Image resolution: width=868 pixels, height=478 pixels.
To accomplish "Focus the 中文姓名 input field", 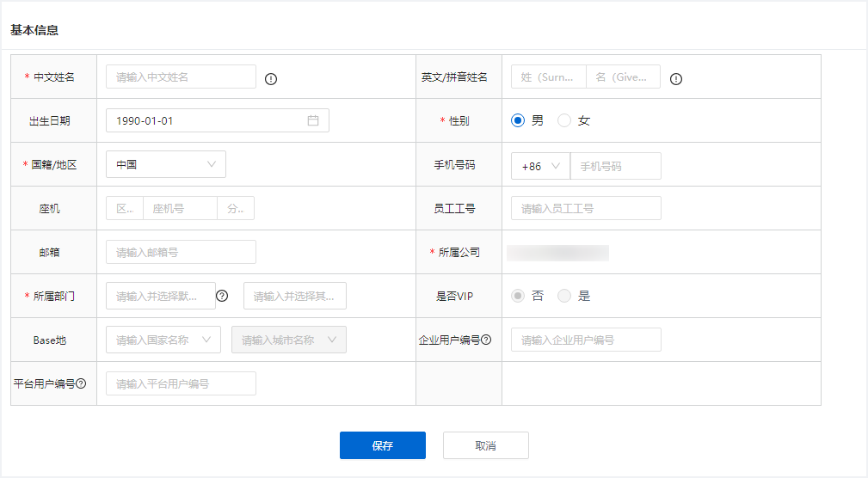I will click(x=181, y=77).
